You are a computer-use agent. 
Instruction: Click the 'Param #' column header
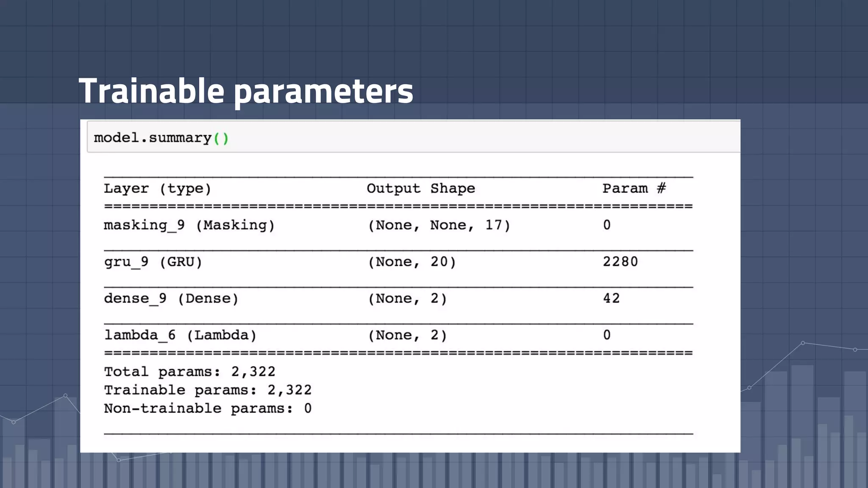pyautogui.click(x=634, y=188)
